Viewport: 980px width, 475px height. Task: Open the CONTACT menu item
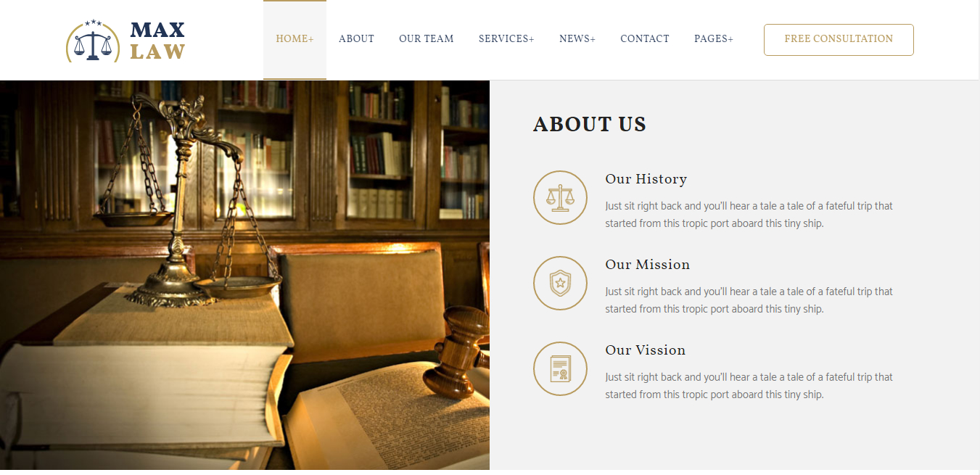point(645,39)
